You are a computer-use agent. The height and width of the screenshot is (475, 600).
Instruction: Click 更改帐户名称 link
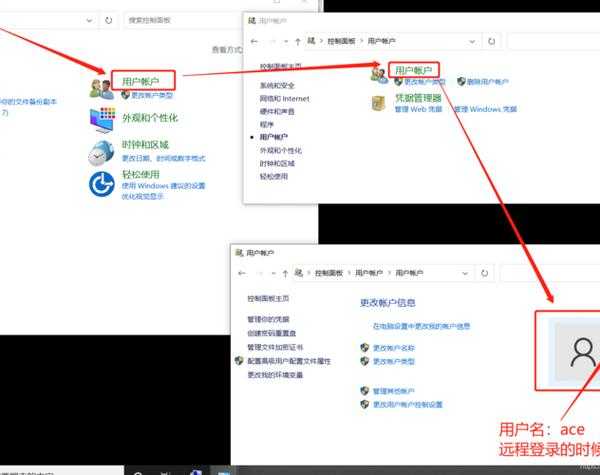pyautogui.click(x=394, y=348)
